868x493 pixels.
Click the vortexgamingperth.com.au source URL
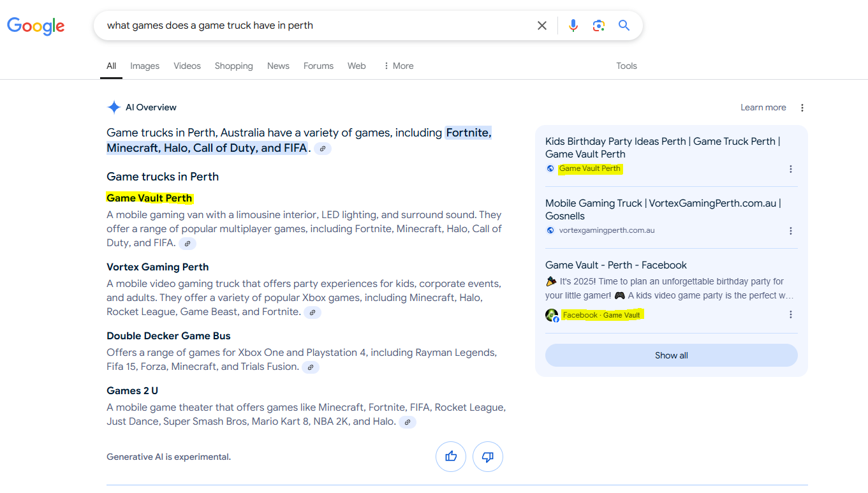(x=607, y=230)
